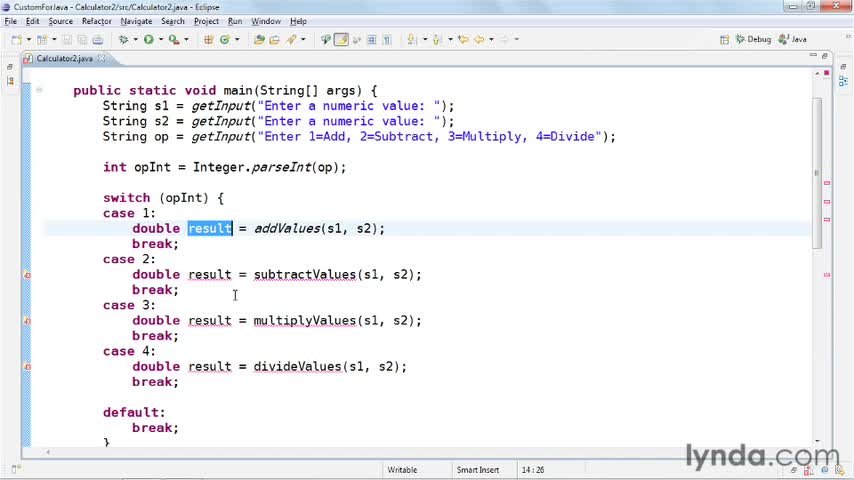Click the Previous Annotation arrow icon

[x=437, y=40]
